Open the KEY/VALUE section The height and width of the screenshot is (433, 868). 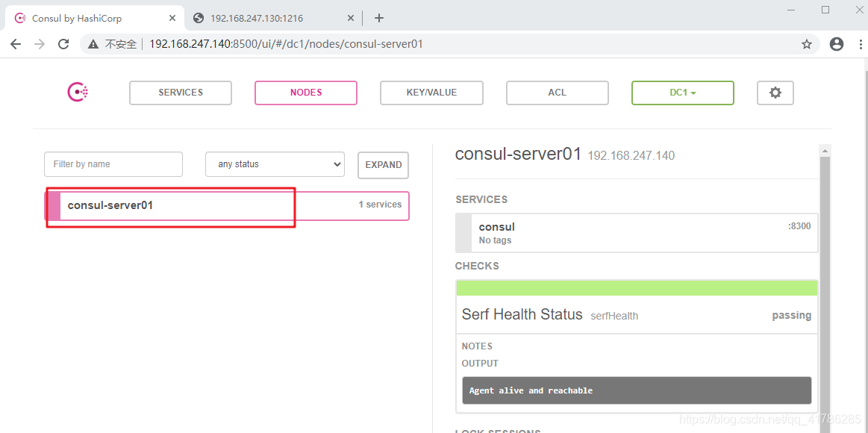[431, 93]
